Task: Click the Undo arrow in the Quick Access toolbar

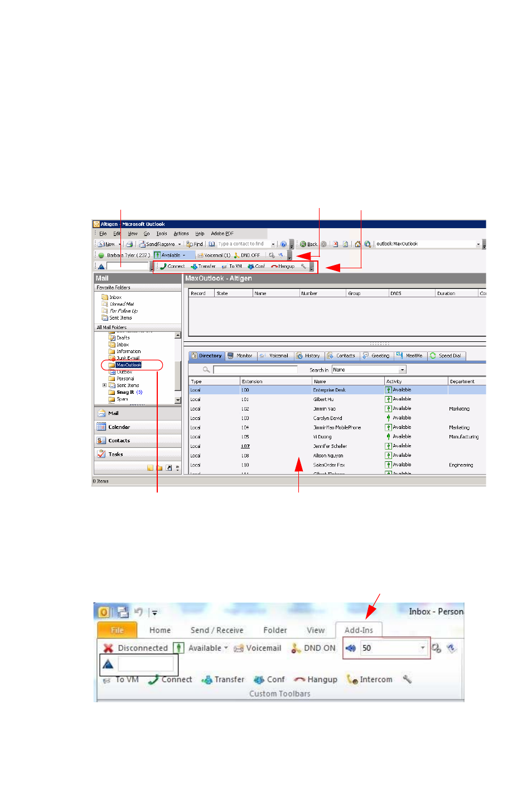Action: [x=139, y=612]
